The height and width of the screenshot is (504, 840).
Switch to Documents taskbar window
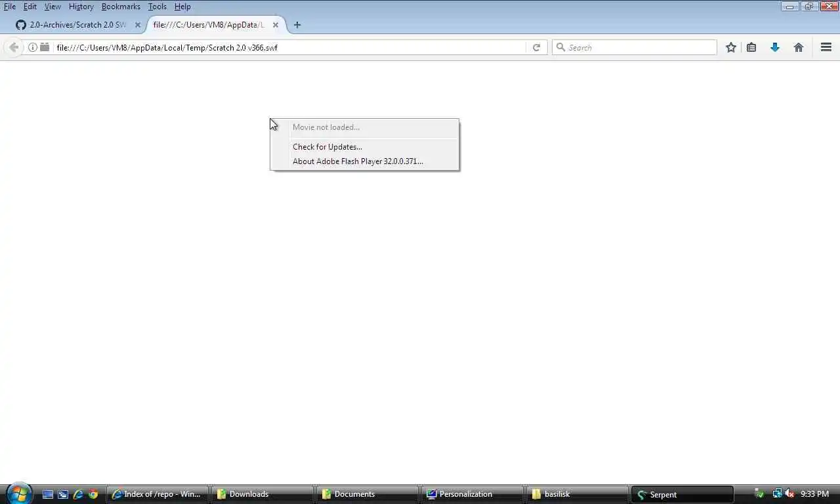pyautogui.click(x=367, y=494)
